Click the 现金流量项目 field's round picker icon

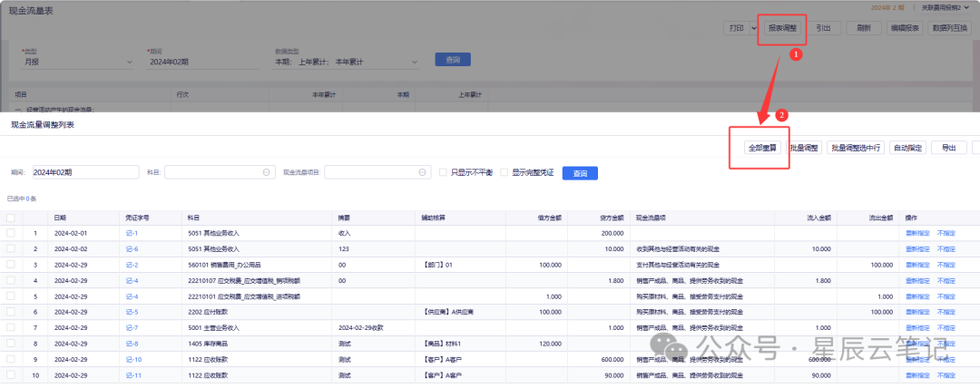coord(423,172)
